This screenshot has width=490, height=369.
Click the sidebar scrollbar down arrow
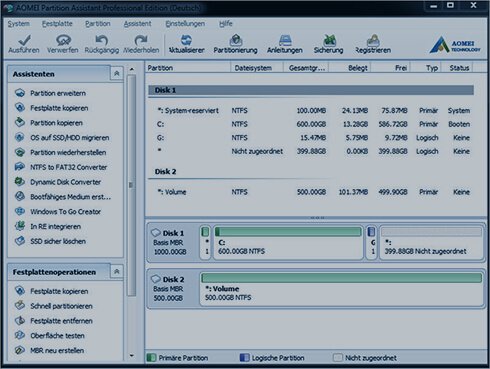[132, 356]
